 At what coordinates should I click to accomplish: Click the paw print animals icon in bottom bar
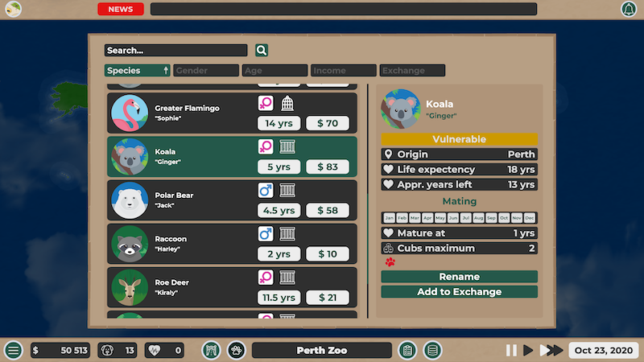click(236, 351)
